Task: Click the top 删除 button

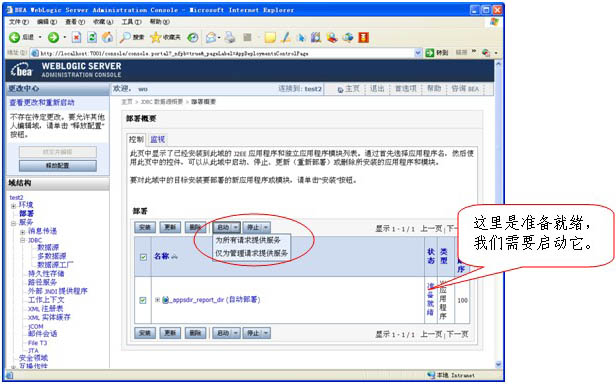Action: point(195,227)
